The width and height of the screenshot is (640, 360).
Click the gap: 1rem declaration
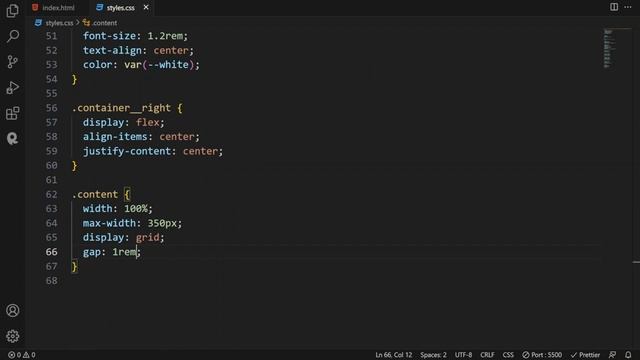click(x=111, y=252)
